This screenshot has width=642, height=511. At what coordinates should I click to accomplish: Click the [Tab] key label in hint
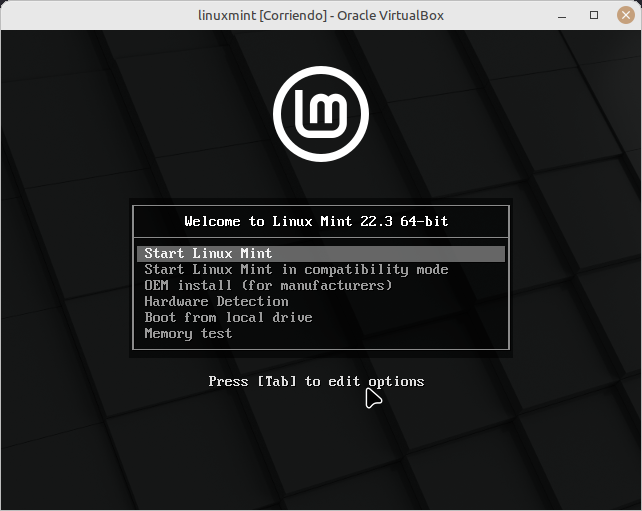pyautogui.click(x=277, y=381)
